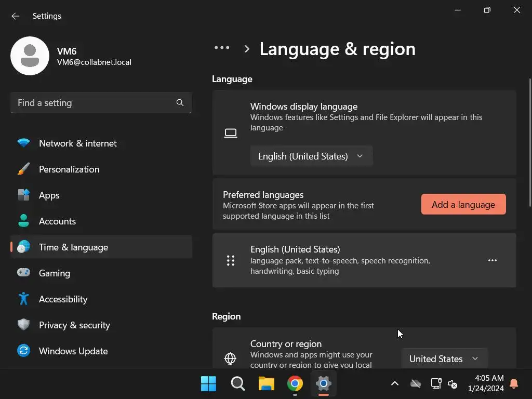The image size is (532, 399).
Task: Click the search magnifier in Find a setting
Action: (180, 102)
